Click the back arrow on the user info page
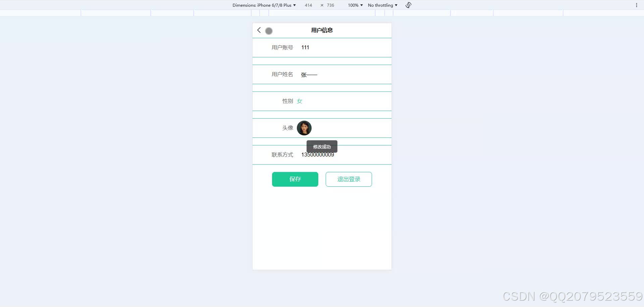 (259, 30)
